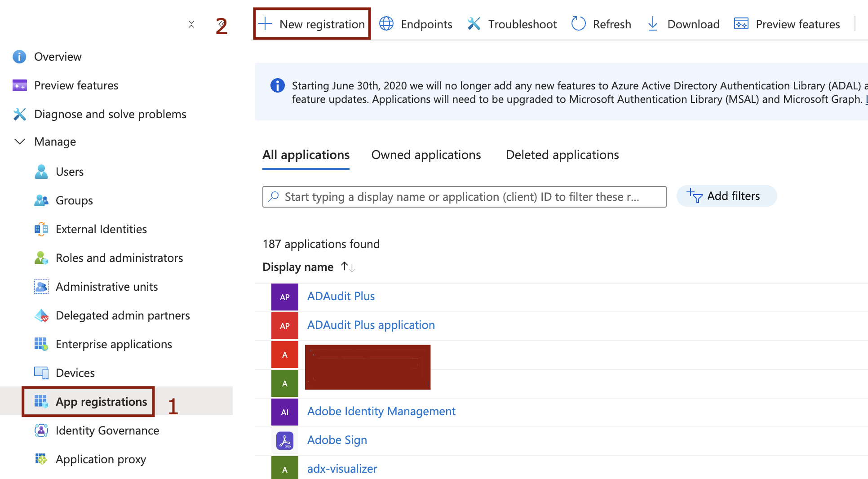Collapse the Manage section chevron
The height and width of the screenshot is (479, 868).
[20, 142]
